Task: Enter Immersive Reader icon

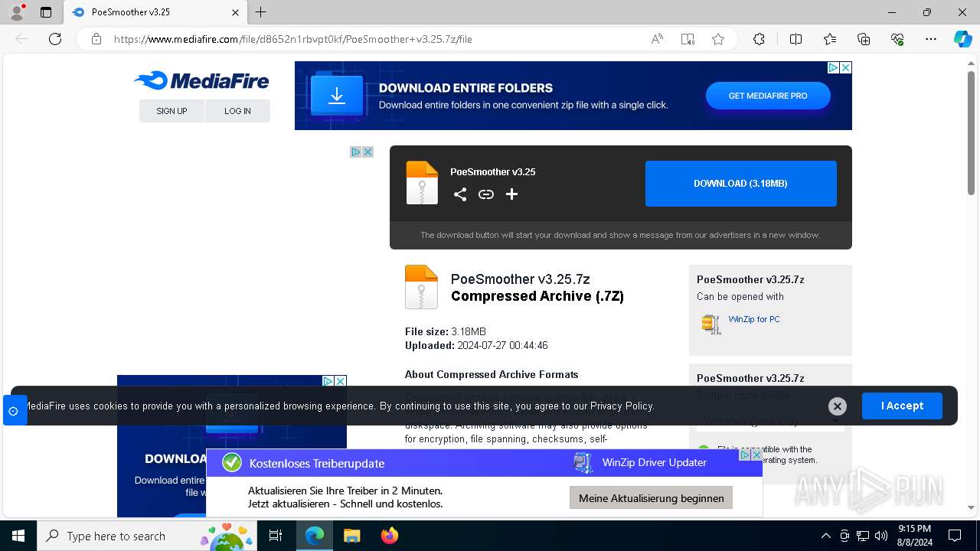Action: [x=688, y=39]
